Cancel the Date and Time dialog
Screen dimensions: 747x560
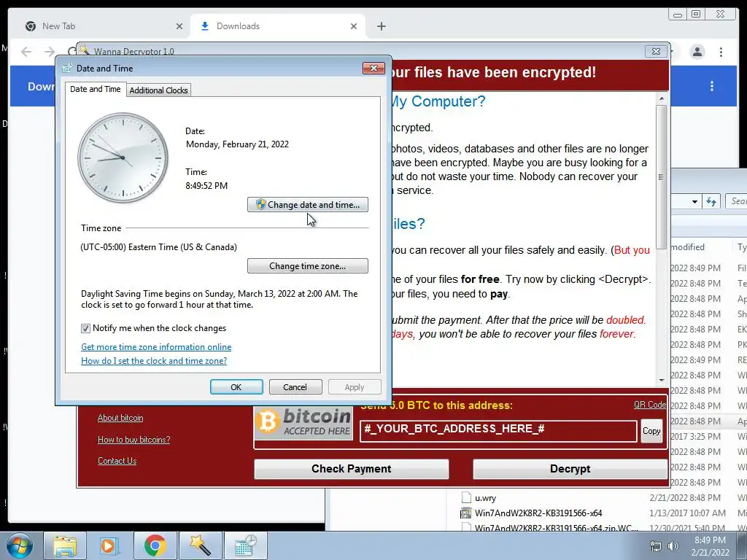[x=295, y=386]
